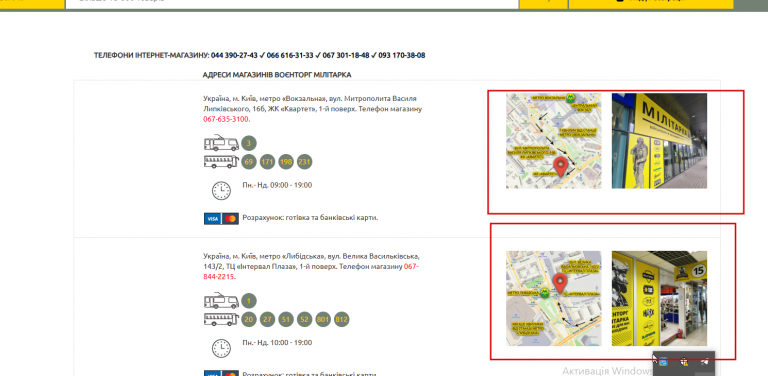Open Telegram icon in the tray popup
This screenshot has height=376, width=768.
(704, 362)
